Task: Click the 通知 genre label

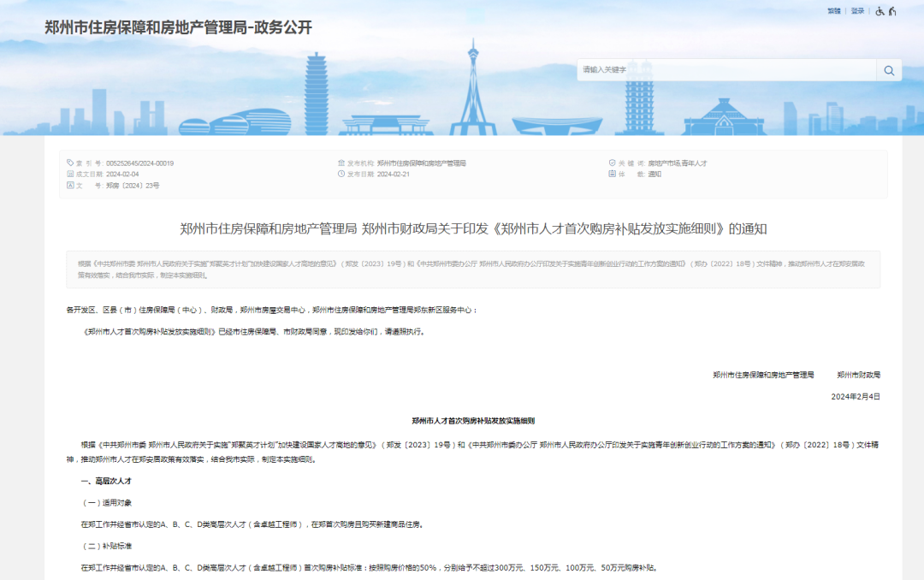Action: click(653, 173)
